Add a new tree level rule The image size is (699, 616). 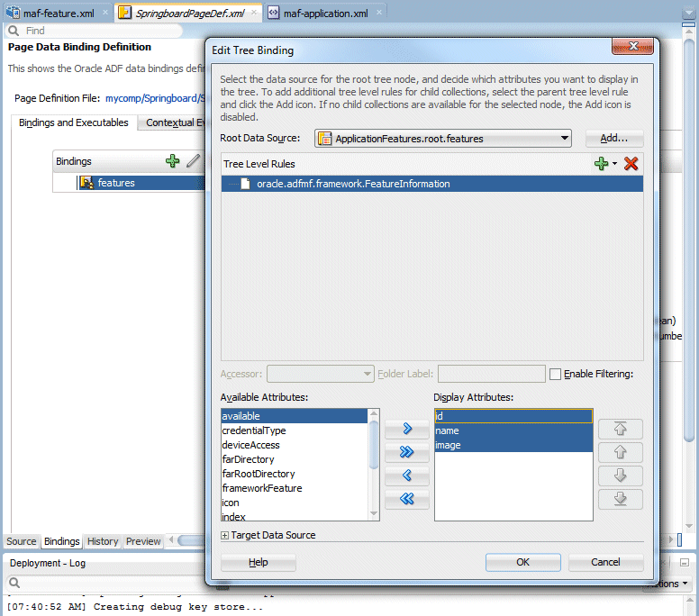[601, 164]
